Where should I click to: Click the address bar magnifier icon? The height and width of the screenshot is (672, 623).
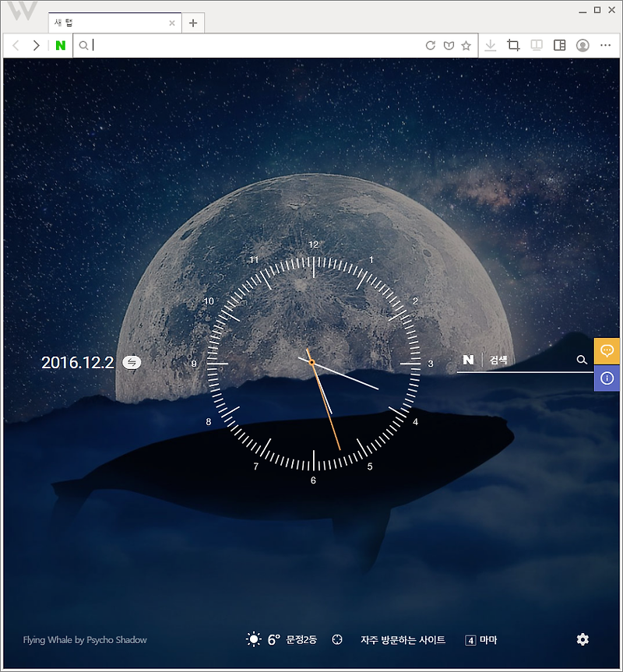tap(83, 45)
